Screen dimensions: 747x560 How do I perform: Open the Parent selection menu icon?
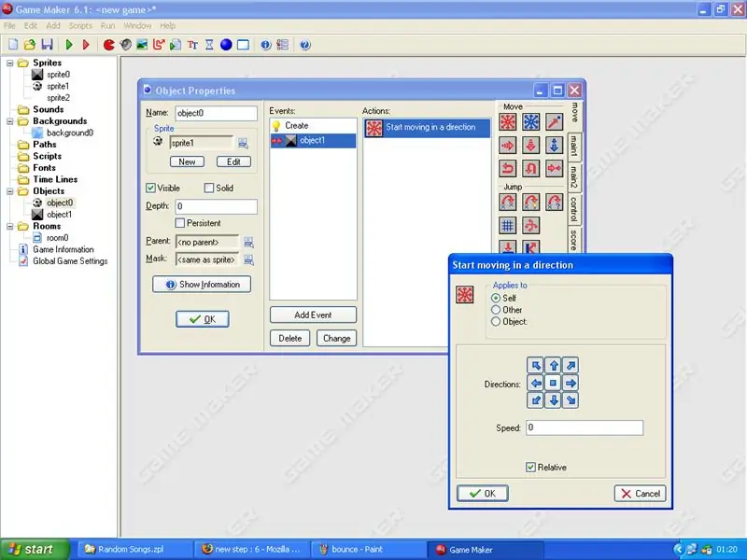(248, 243)
